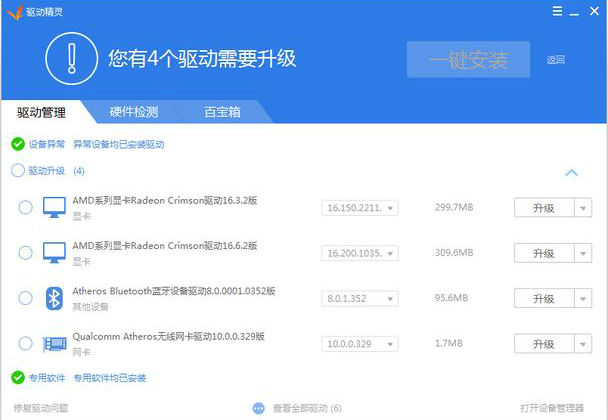608x420 pixels.
Task: Click the 299.7MB size value
Action: (x=454, y=207)
